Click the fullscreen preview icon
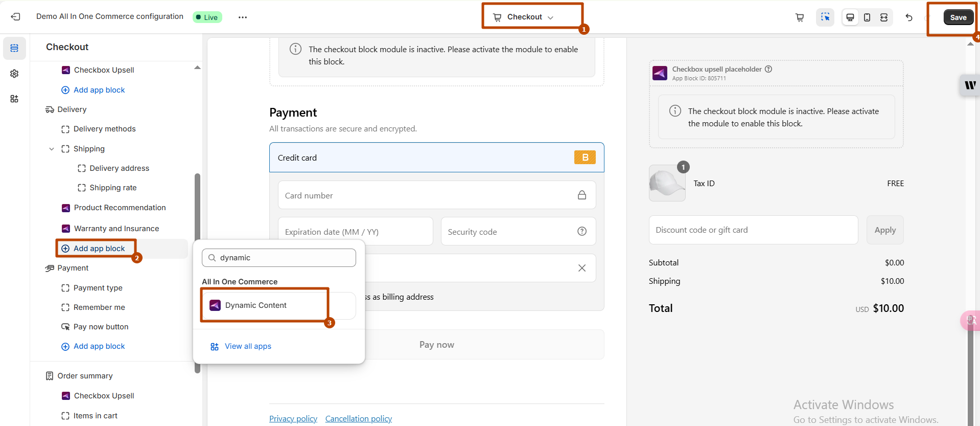980x426 pixels. 884,17
